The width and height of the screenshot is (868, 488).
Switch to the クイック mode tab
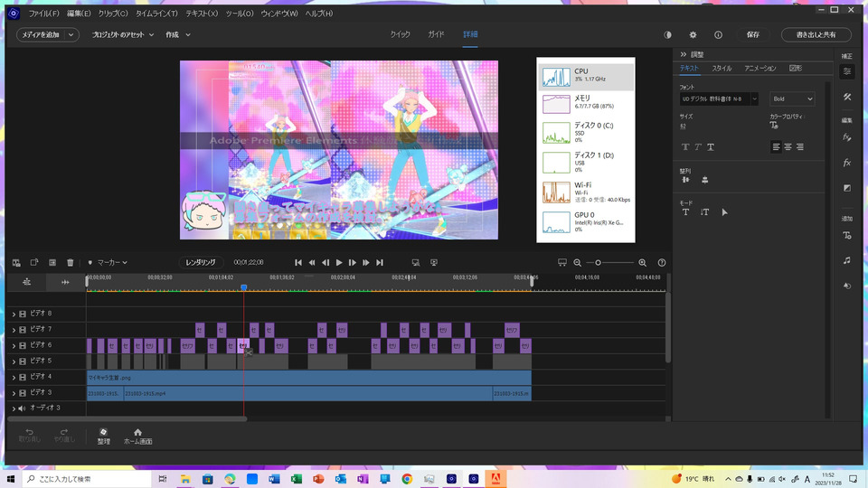[401, 34]
